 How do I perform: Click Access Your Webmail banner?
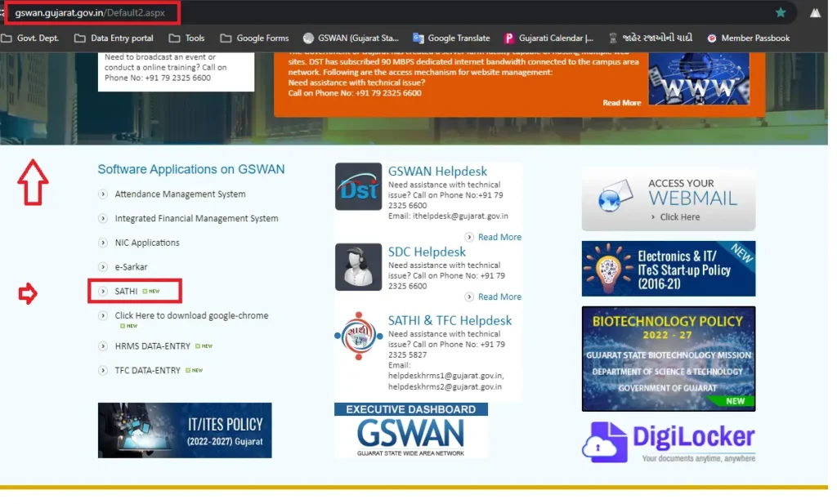tap(669, 200)
